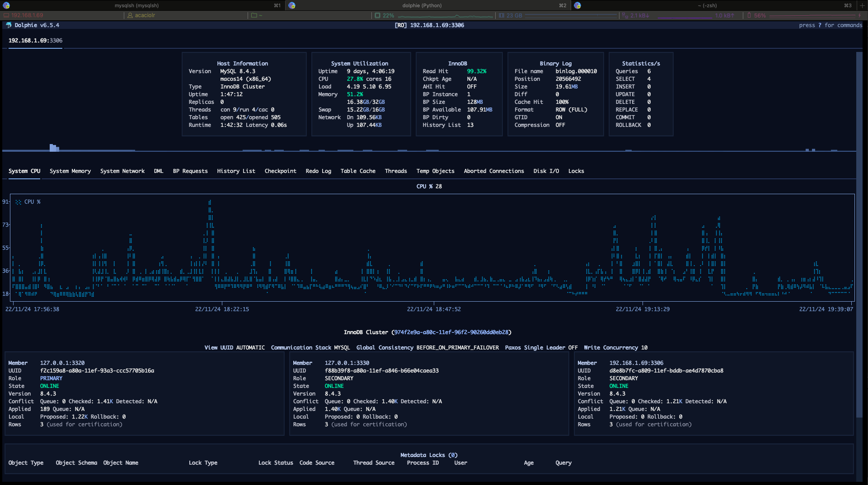The height and width of the screenshot is (485, 868).
Task: Click the folder icon in the status bar
Action: click(x=254, y=15)
